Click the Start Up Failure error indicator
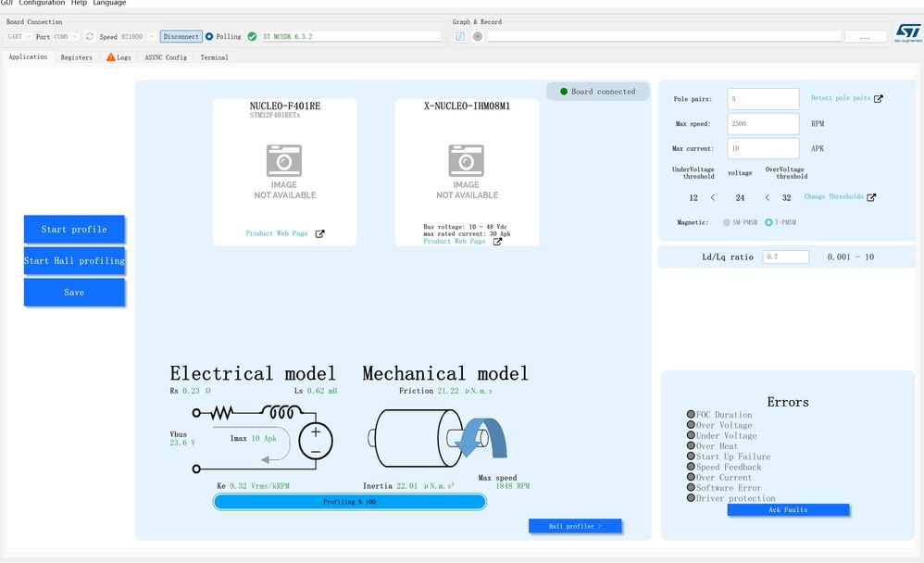924x563 pixels. tap(691, 456)
